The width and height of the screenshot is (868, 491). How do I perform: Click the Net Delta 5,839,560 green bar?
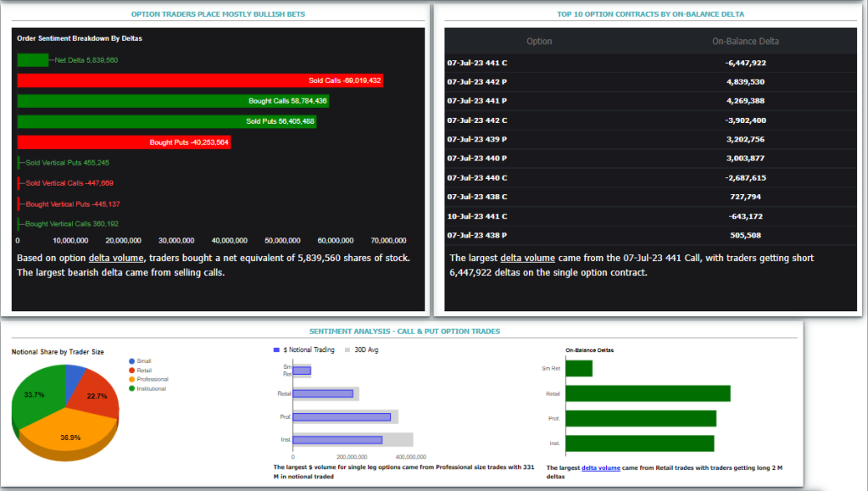coord(33,59)
